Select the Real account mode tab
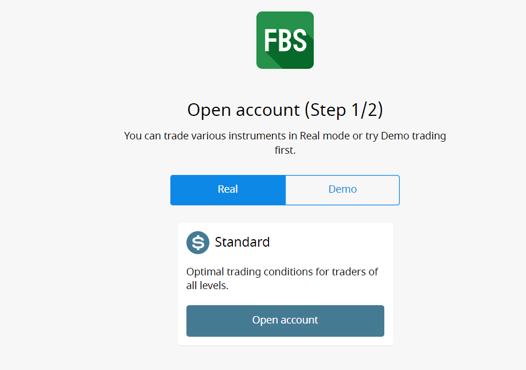This screenshot has height=370, width=526. (228, 190)
